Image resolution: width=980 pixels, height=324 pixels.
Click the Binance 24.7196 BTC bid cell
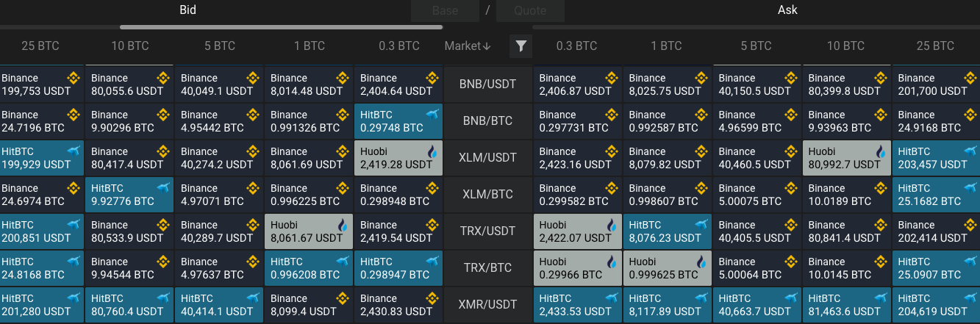tap(42, 121)
